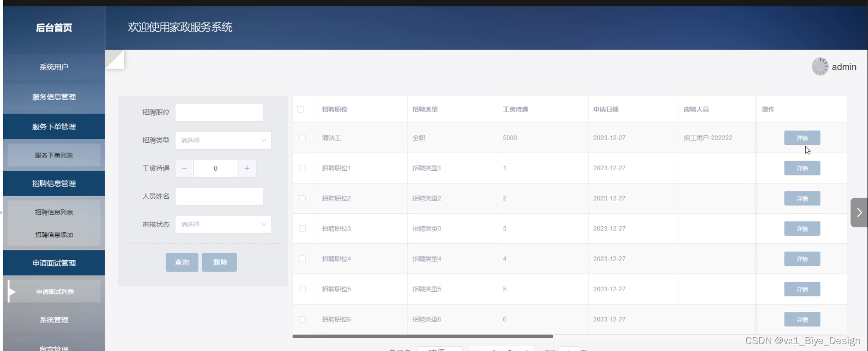
Task: Open the 审核状态 dropdown
Action: pos(223,225)
